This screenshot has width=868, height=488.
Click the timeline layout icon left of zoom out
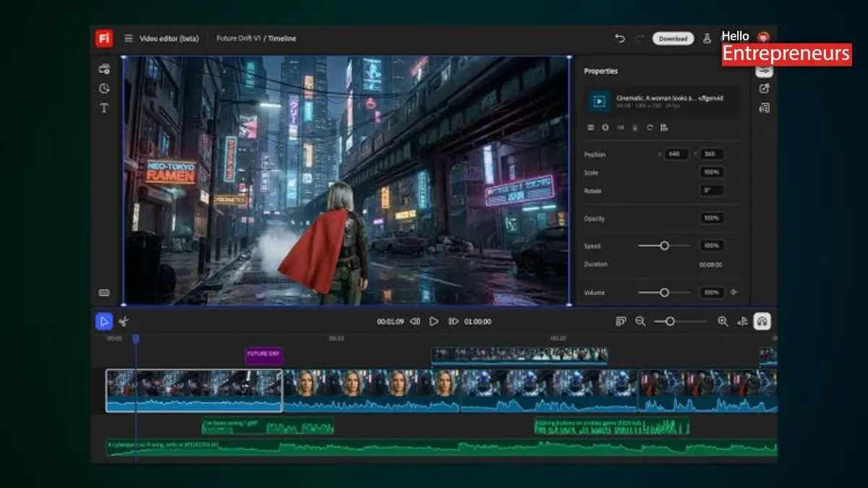coord(621,322)
